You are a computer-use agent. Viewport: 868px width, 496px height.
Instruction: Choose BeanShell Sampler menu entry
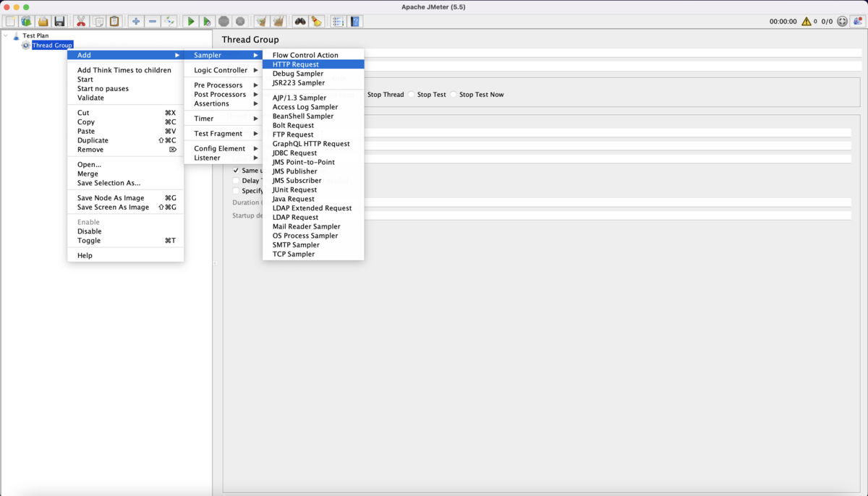click(313, 116)
